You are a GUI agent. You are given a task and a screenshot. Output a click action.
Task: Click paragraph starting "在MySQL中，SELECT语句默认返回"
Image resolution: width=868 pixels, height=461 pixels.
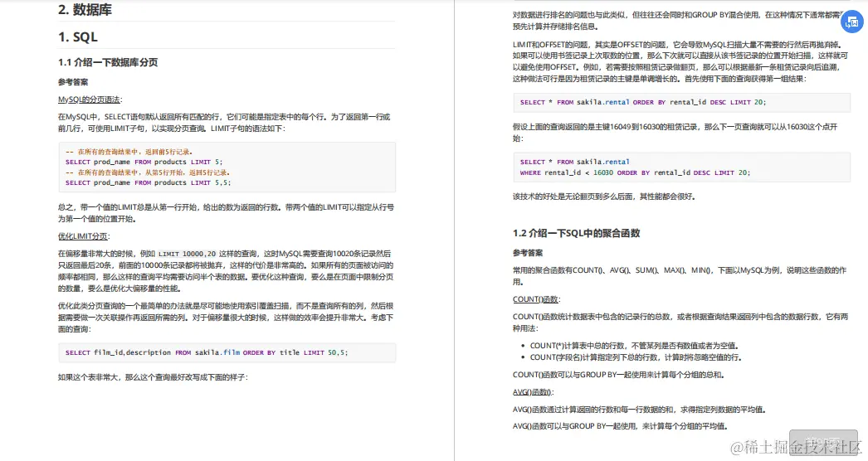224,123
